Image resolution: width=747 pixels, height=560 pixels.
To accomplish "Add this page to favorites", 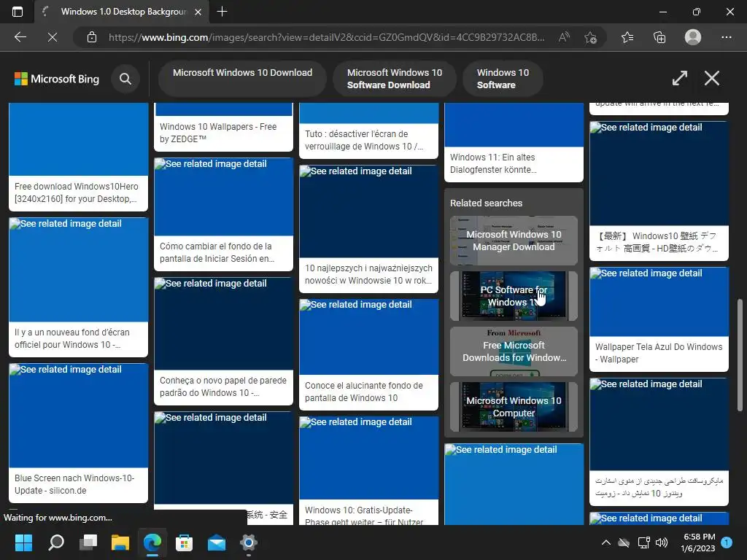I will pos(591,37).
